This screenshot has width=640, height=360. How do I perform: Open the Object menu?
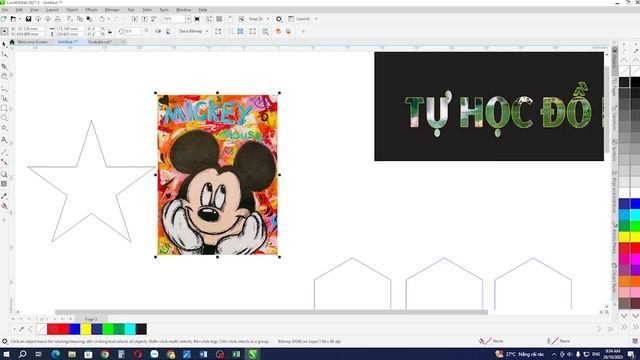(x=71, y=9)
